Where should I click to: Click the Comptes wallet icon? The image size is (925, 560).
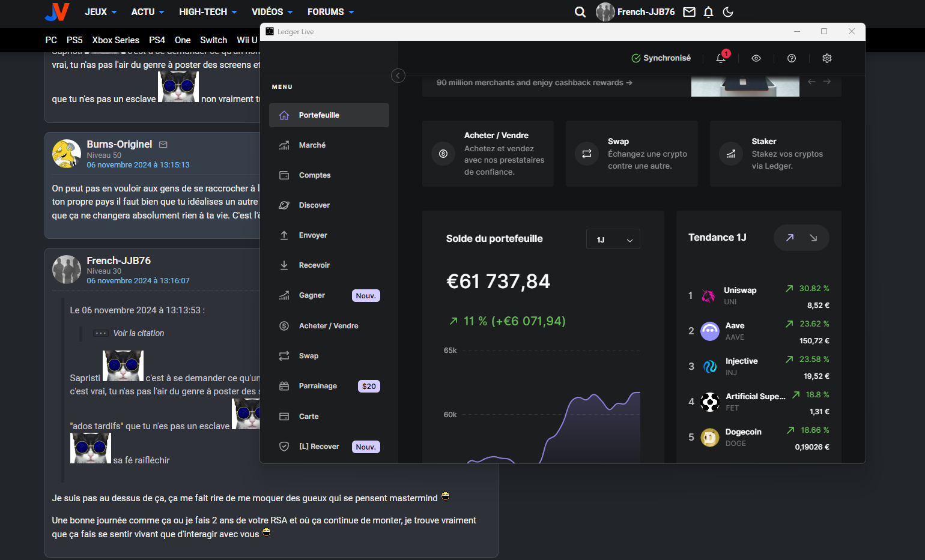click(x=284, y=175)
